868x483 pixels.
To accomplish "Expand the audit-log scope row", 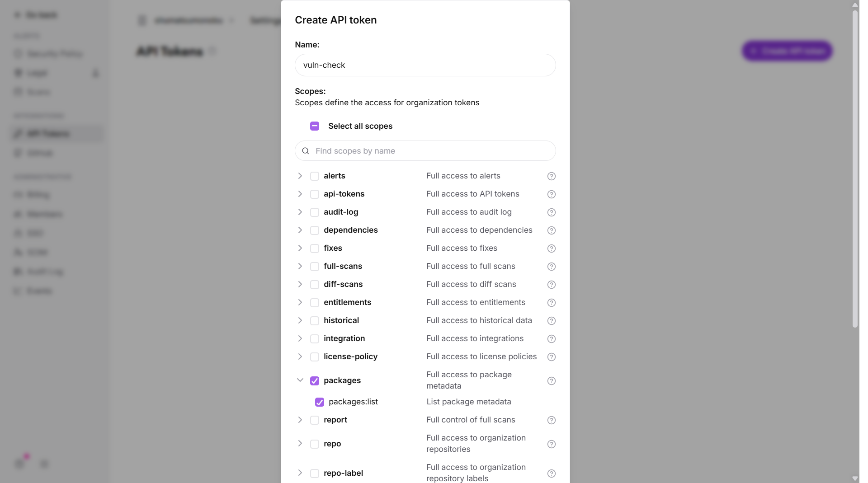I will pos(300,212).
